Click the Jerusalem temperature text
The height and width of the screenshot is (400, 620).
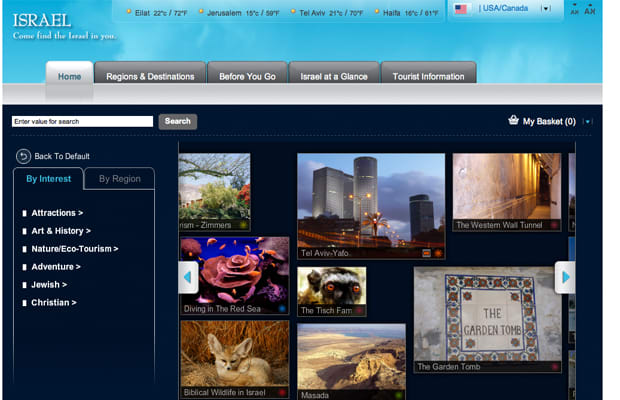pos(263,13)
